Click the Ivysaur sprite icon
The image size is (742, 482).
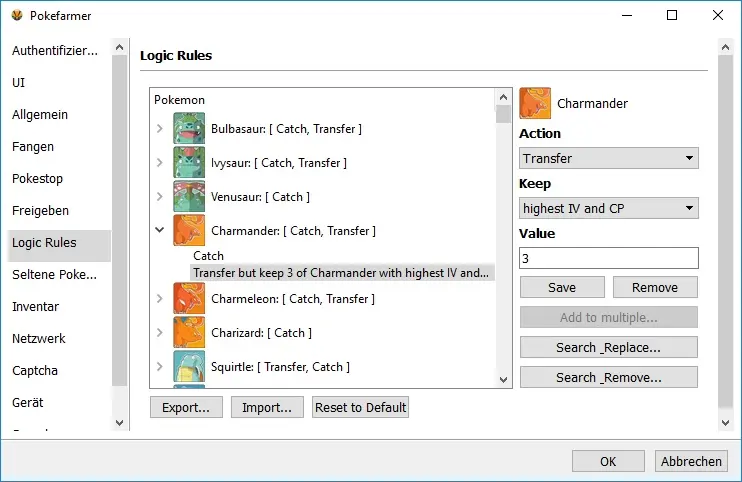pos(189,163)
